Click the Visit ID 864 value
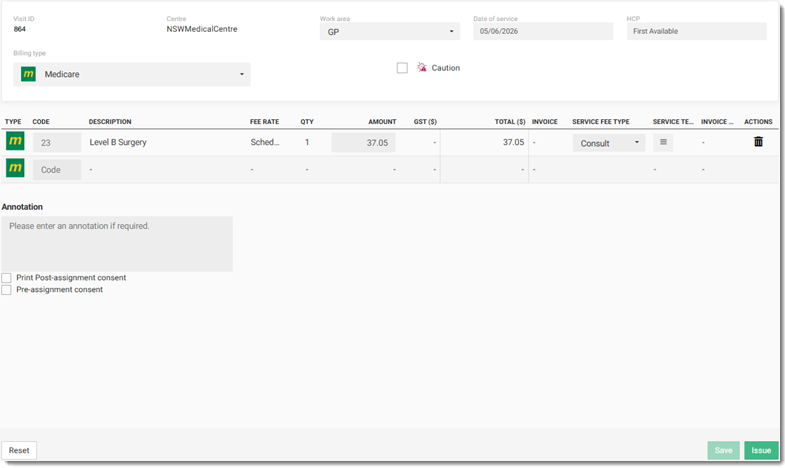Screen dimensions: 785x468 (x=20, y=29)
